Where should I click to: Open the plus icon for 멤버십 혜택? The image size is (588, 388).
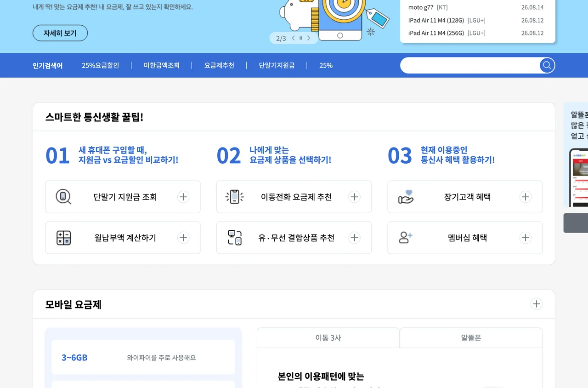(525, 238)
